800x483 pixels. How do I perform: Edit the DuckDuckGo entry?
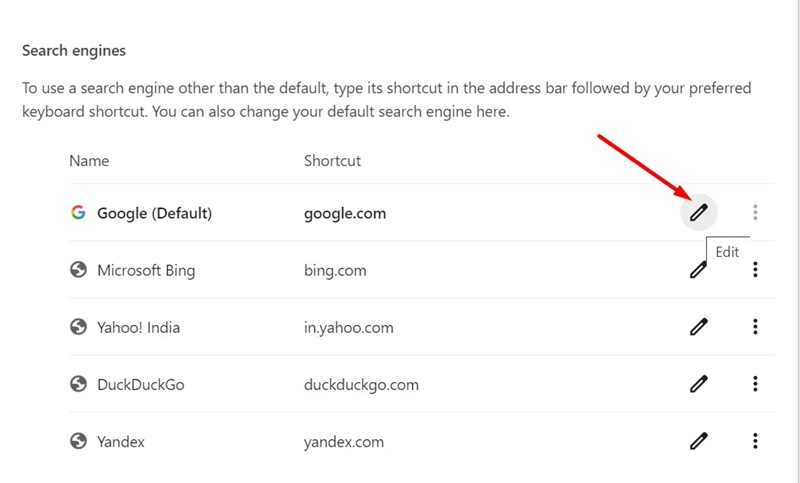[x=698, y=384]
